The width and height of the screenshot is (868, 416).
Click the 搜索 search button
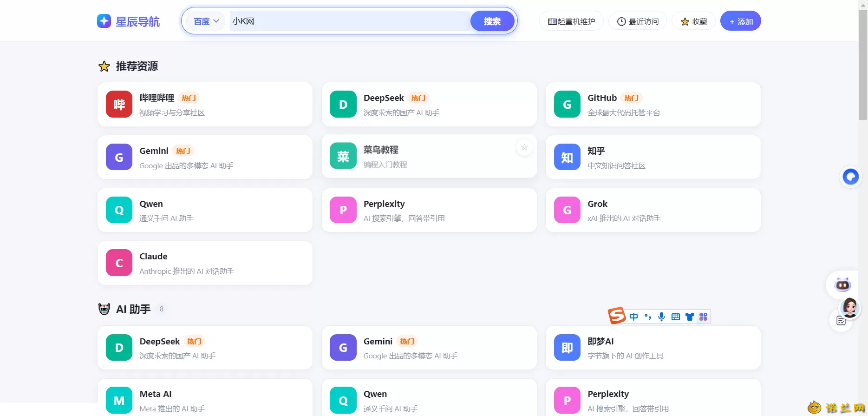click(x=492, y=21)
